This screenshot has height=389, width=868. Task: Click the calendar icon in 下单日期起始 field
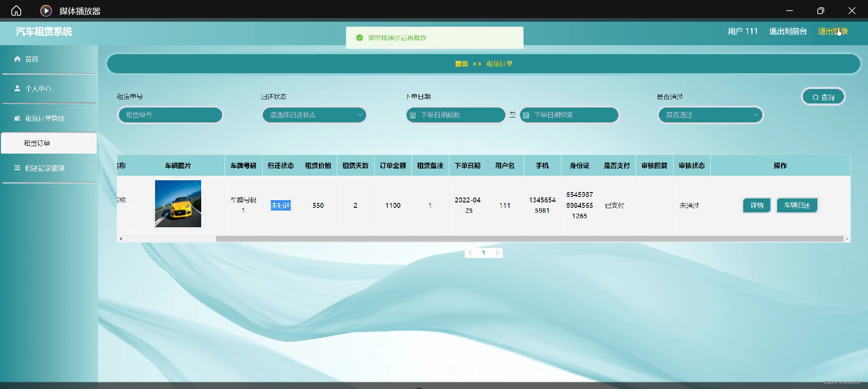pyautogui.click(x=413, y=115)
